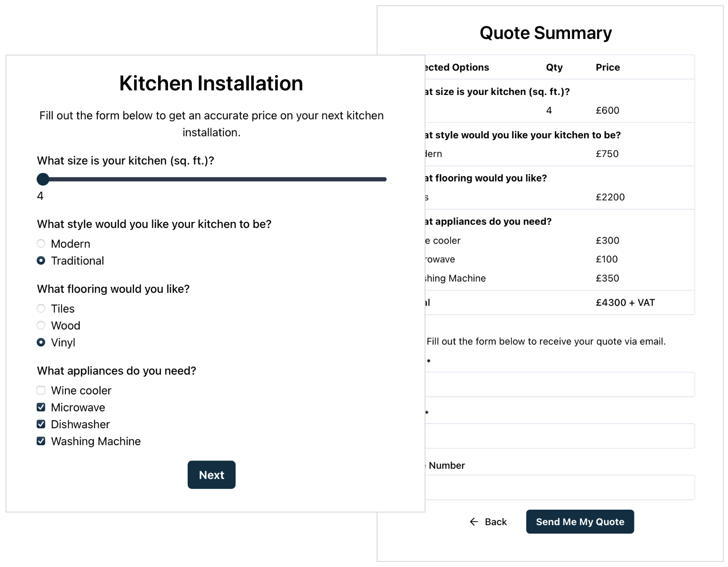The width and height of the screenshot is (728, 567).
Task: Select the Vinyl flooring option
Action: coord(41,342)
